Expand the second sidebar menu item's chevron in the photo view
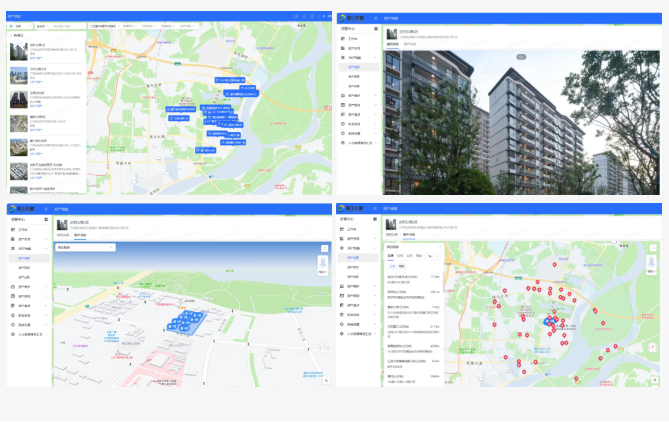 (x=376, y=48)
